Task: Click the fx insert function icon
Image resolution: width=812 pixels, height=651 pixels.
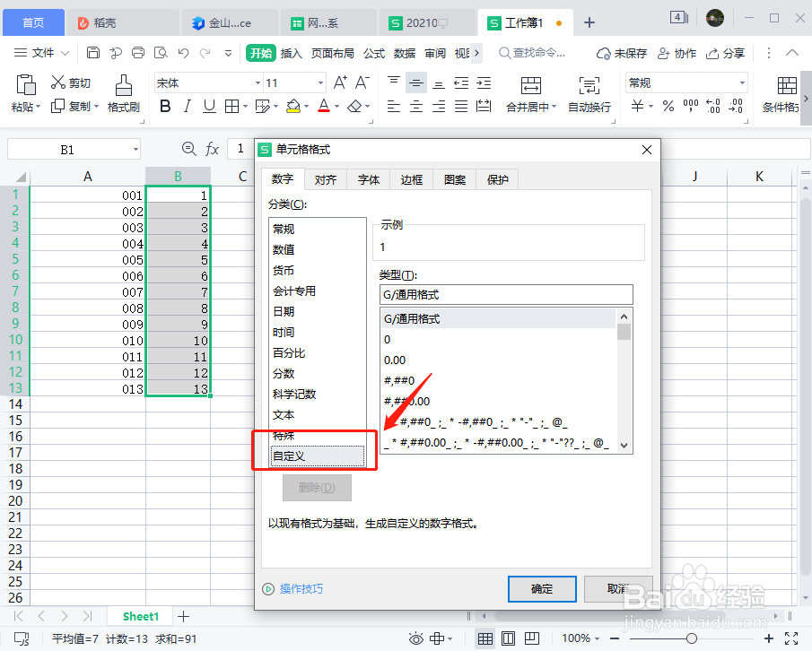Action: click(212, 150)
